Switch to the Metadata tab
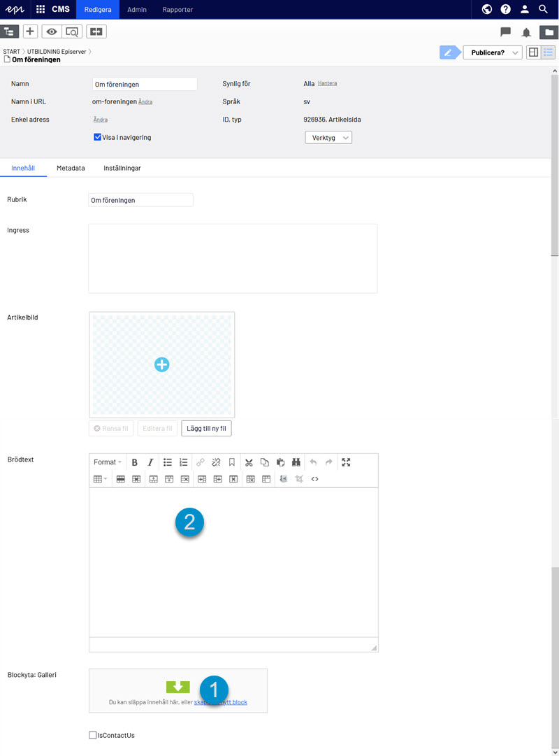Screen dimensions: 559x756 coord(71,169)
